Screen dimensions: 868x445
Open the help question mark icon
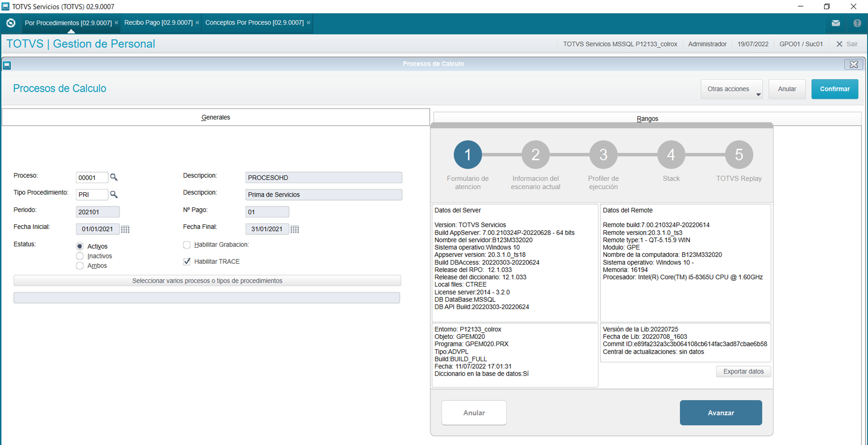[857, 23]
